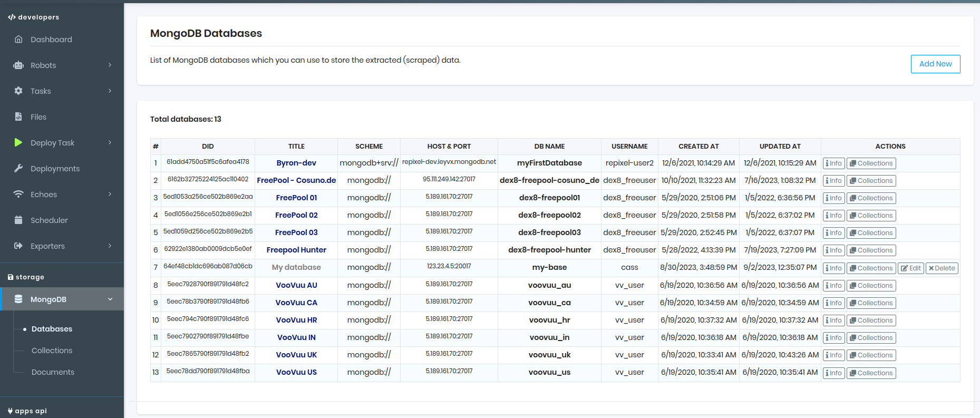
Task: Click the Scheduler calendar icon
Action: 18,220
